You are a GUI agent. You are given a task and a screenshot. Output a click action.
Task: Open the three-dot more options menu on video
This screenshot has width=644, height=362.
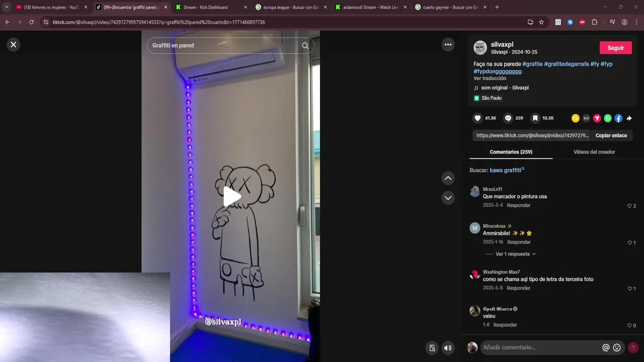(x=448, y=45)
